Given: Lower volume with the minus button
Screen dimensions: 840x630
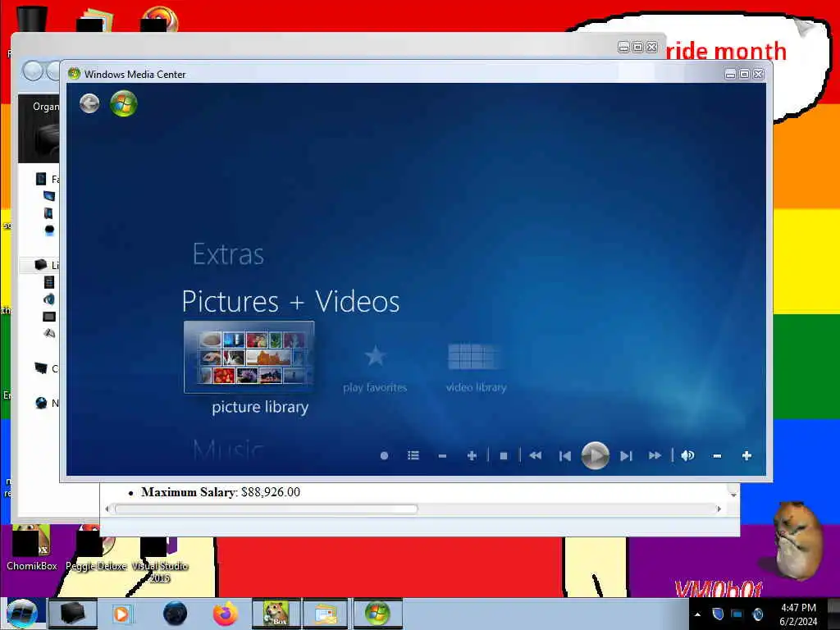Looking at the screenshot, I should [x=717, y=456].
